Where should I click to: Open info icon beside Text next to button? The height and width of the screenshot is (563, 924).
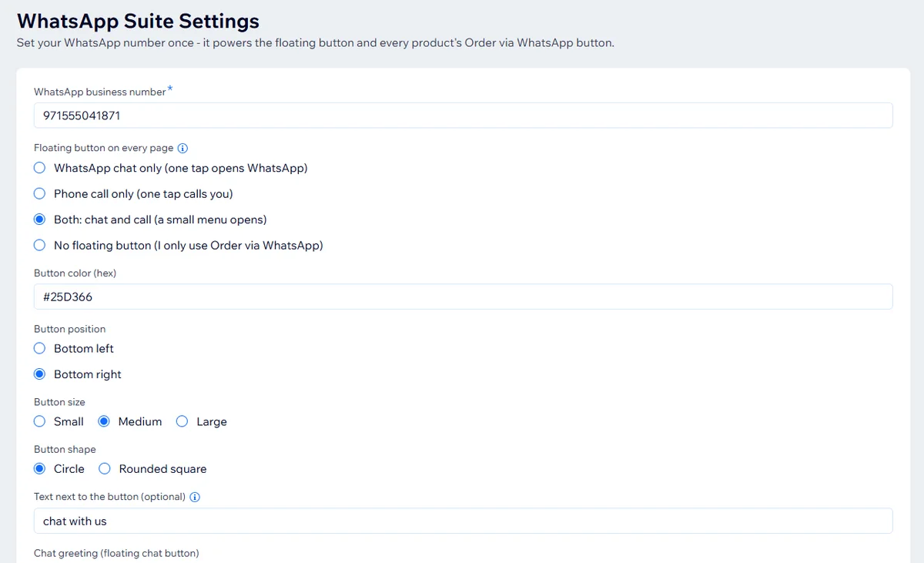click(x=195, y=497)
